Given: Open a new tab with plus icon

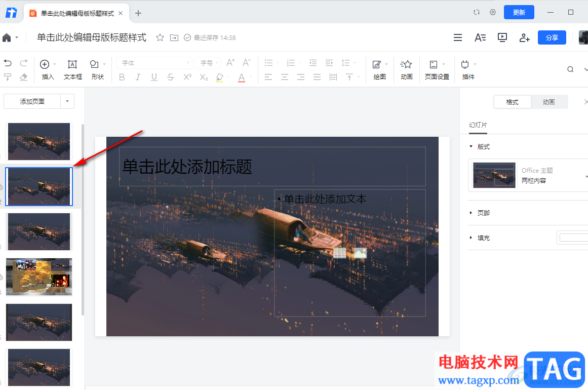Looking at the screenshot, I should pyautogui.click(x=138, y=13).
